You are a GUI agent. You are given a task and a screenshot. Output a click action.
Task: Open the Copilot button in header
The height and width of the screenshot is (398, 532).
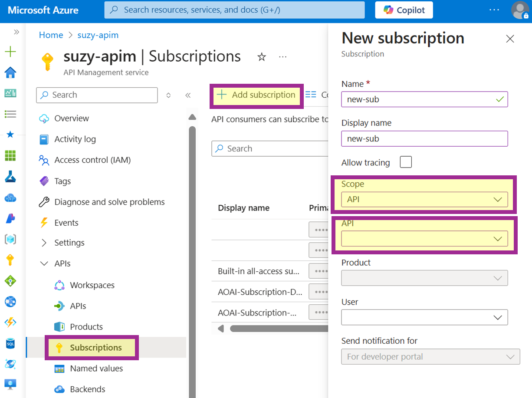point(404,10)
